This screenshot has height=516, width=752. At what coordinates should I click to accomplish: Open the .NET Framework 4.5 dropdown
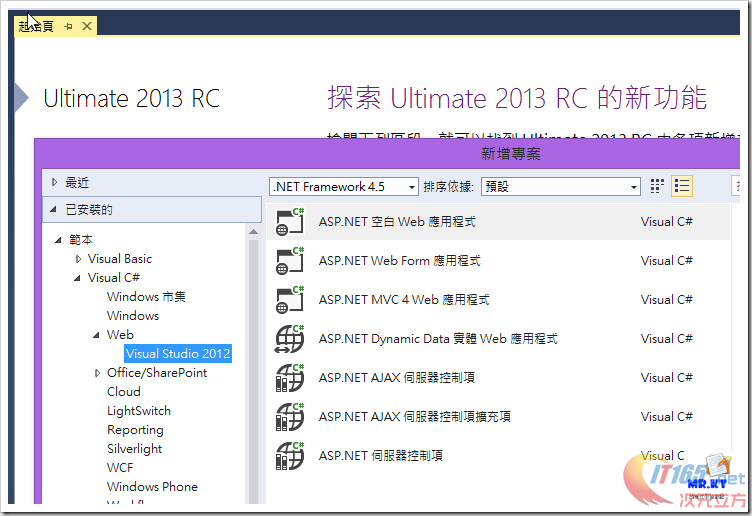point(343,187)
